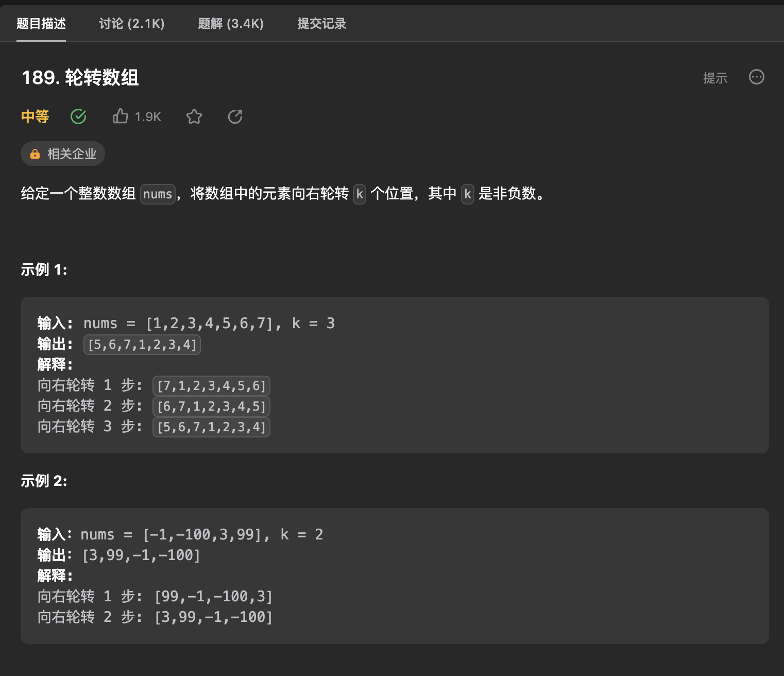Click the inline nums code tag in the description
Image resolution: width=784 pixels, height=676 pixels.
click(x=158, y=194)
